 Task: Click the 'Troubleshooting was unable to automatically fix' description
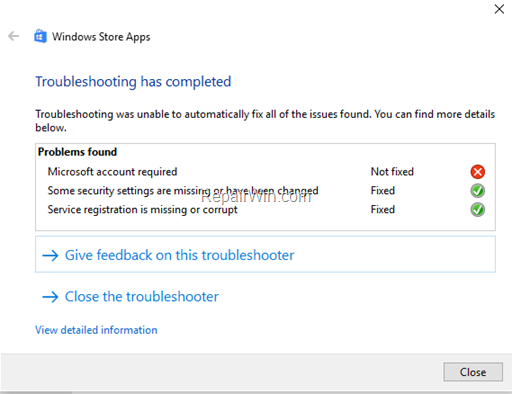[265, 121]
